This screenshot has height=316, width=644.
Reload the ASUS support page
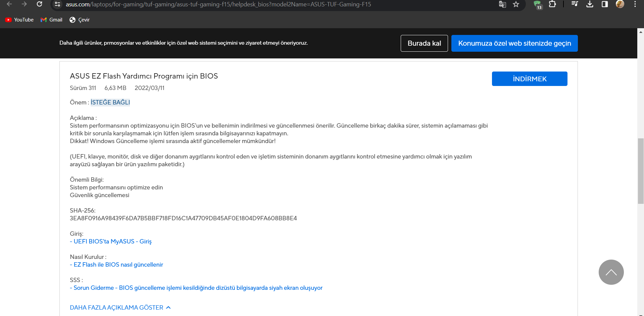[39, 4]
